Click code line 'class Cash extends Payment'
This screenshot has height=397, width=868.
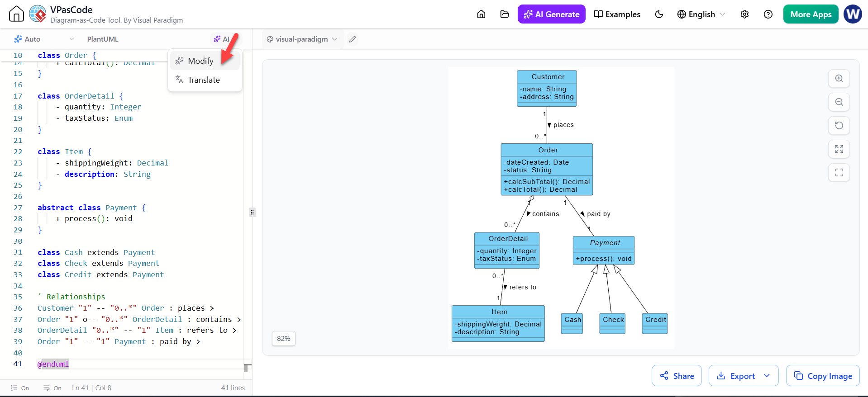[96, 252]
